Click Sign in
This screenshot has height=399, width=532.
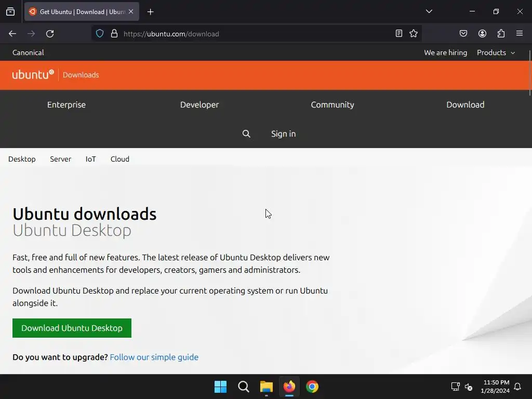click(x=283, y=134)
